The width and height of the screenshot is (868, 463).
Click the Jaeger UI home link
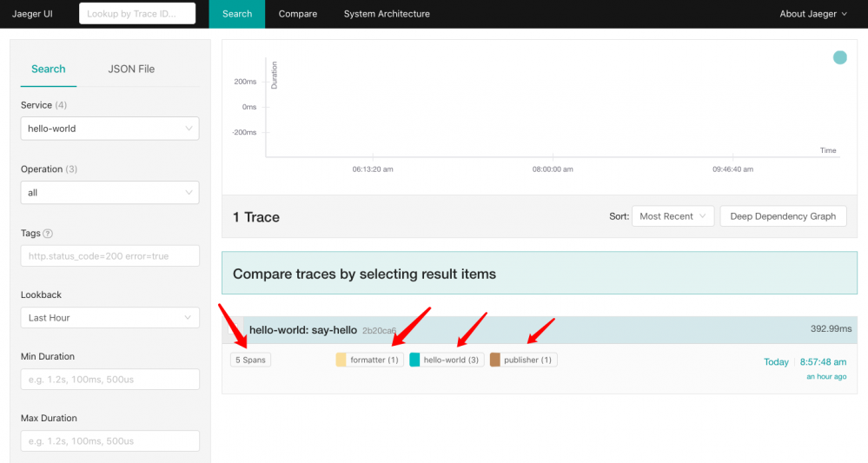(32, 14)
